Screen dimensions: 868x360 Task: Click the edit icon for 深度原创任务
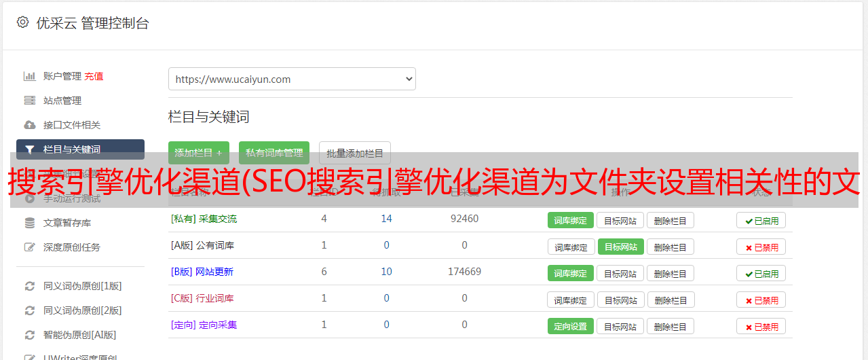coord(30,247)
